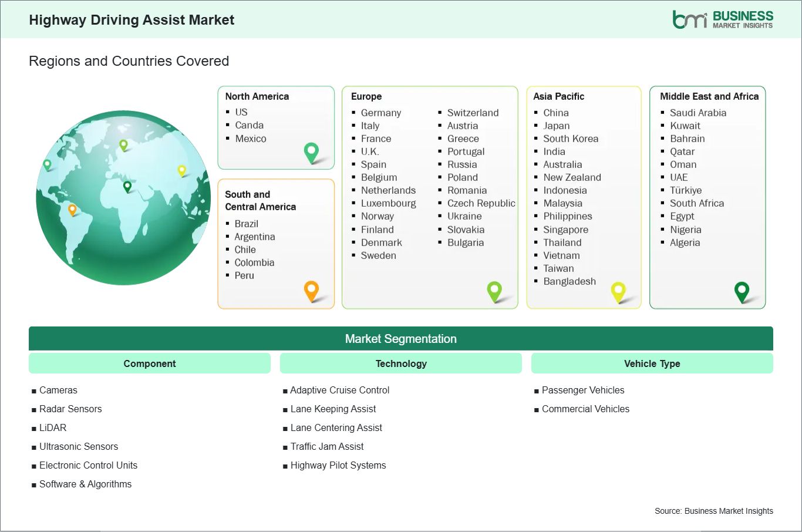
Task: Click the dark green pin in Middle East and Africa box
Action: pyautogui.click(x=742, y=292)
